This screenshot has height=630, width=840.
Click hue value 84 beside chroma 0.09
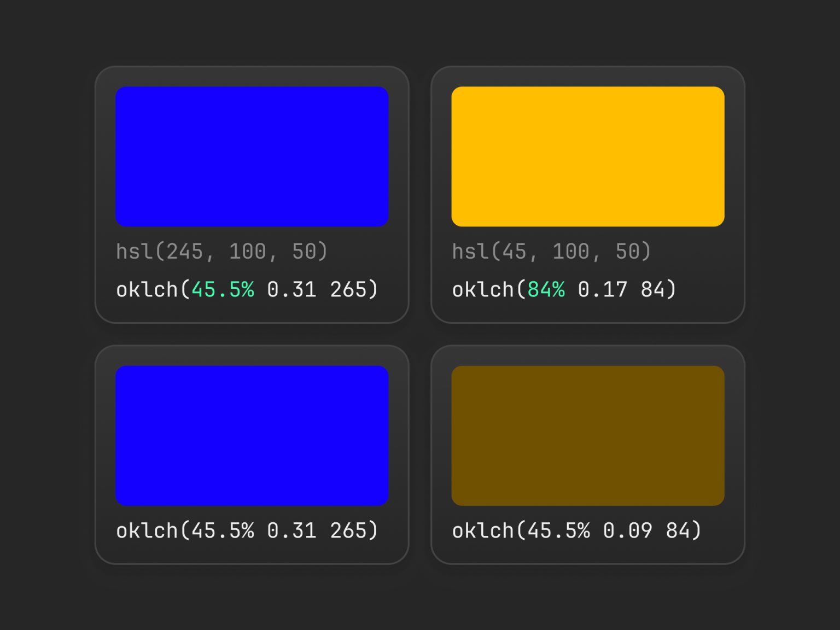tap(678, 530)
